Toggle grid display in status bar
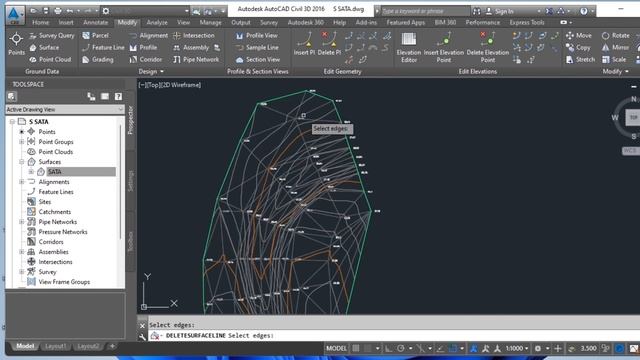The image size is (640, 360). point(356,348)
